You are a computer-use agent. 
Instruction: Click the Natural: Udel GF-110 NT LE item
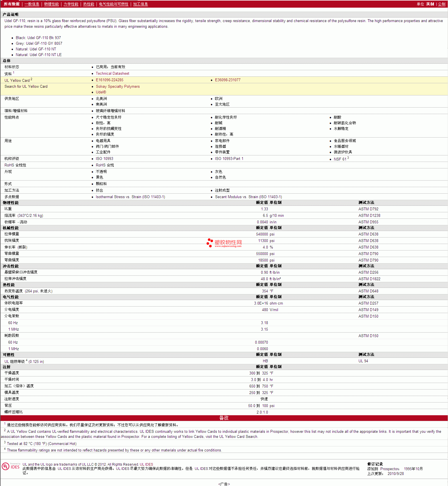[x=38, y=55]
